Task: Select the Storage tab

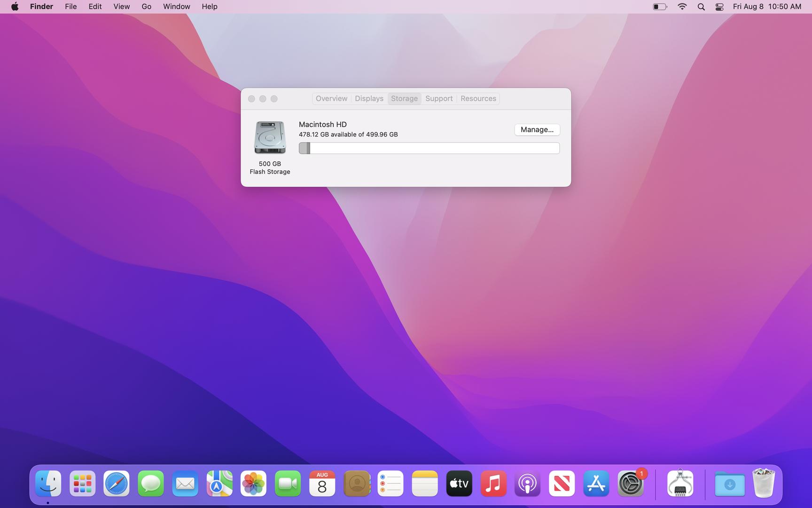Action: pos(404,98)
